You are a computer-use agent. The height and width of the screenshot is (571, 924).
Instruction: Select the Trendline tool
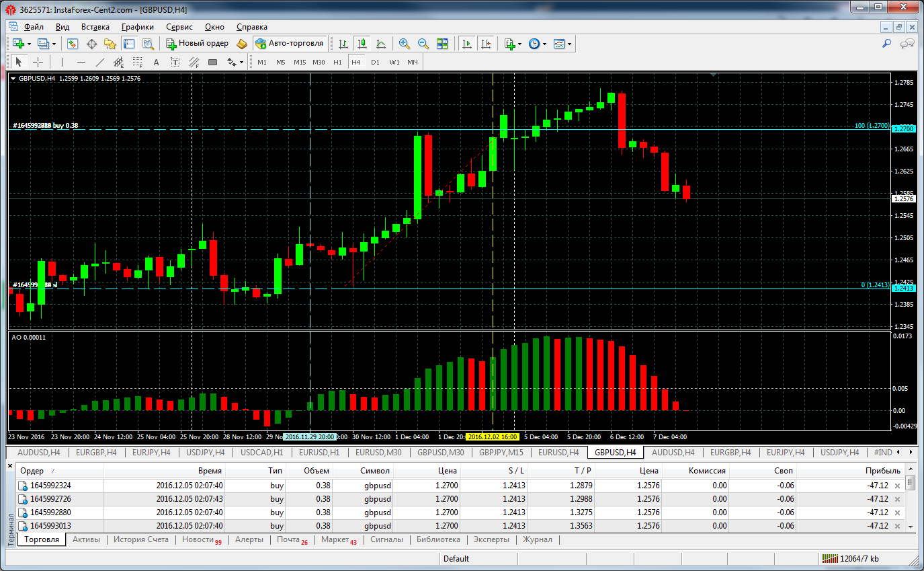tap(100, 62)
